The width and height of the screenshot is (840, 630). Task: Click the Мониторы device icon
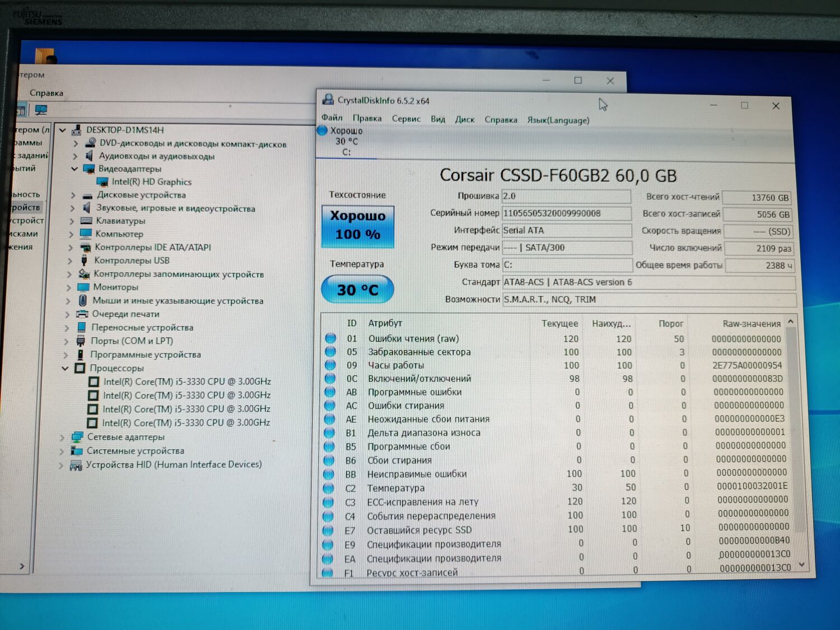[85, 287]
